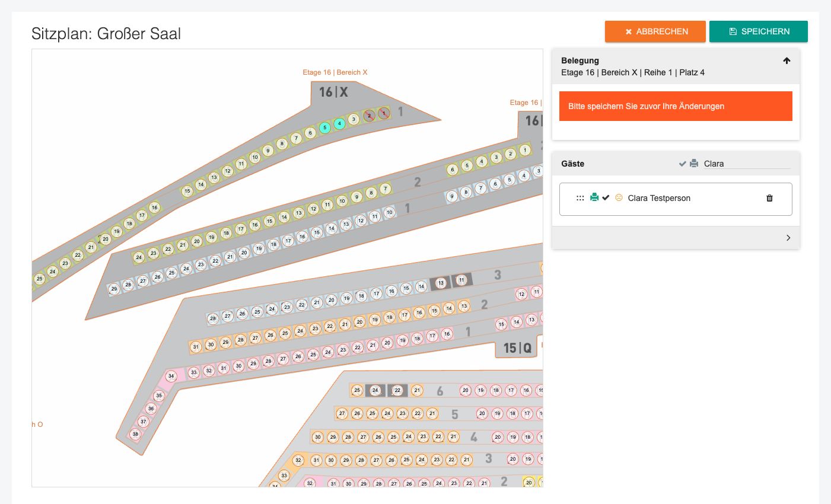Click the 15|Q area heading on the plan
This screenshot has height=504, width=831.
coord(518,348)
